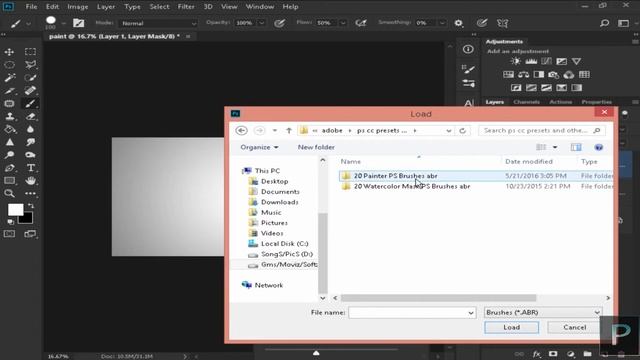Image resolution: width=640 pixels, height=360 pixels.
Task: Select the Pen tool
Action: (x=9, y=168)
